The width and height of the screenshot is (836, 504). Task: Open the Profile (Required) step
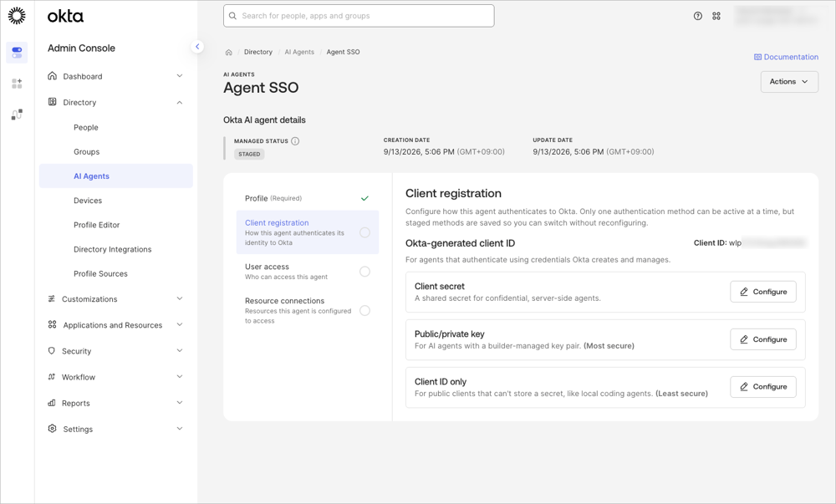tap(307, 198)
